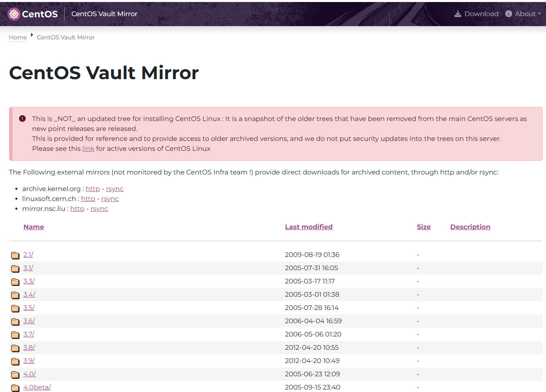546x392 pixels.
Task: Open archive.kernel.org http mirror
Action: tap(93, 189)
